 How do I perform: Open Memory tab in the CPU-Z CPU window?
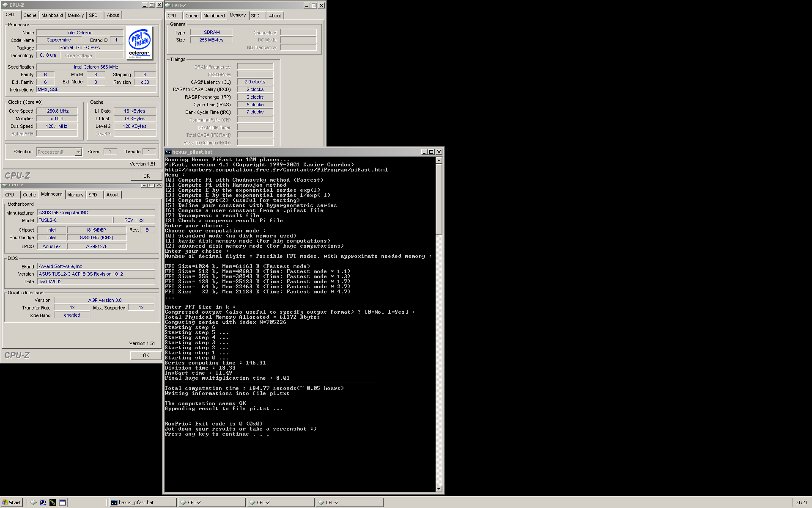[x=76, y=15]
